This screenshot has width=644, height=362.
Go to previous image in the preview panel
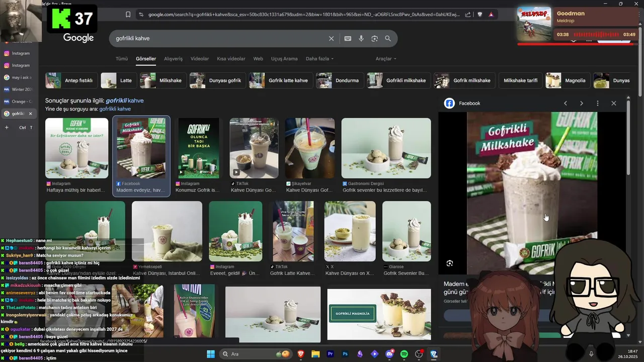pyautogui.click(x=566, y=103)
